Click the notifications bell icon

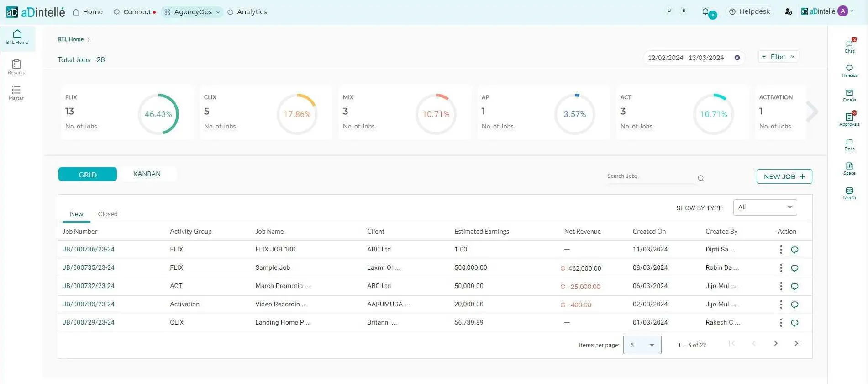click(x=705, y=12)
